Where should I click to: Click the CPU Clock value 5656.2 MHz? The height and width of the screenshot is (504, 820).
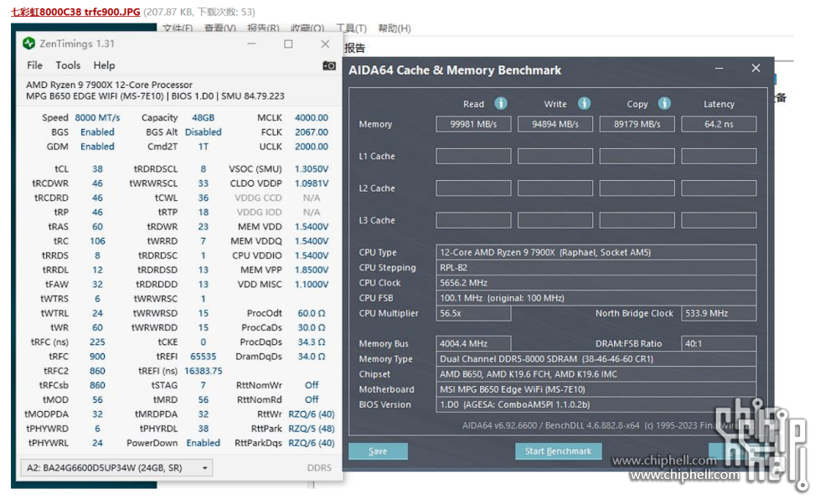pos(596,282)
